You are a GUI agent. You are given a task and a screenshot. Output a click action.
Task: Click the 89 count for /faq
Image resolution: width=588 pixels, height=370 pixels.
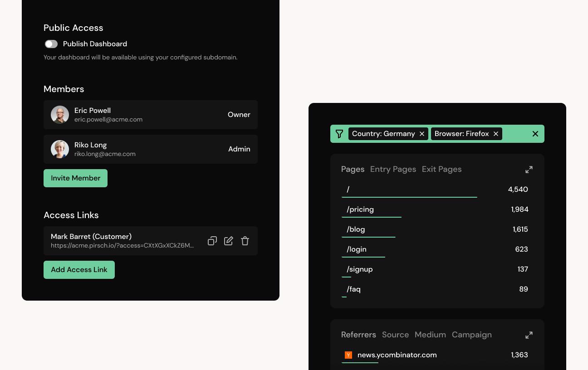click(x=524, y=289)
